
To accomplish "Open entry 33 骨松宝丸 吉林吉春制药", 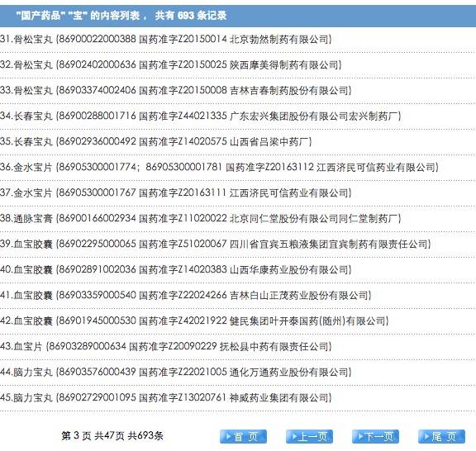I will pos(176,90).
